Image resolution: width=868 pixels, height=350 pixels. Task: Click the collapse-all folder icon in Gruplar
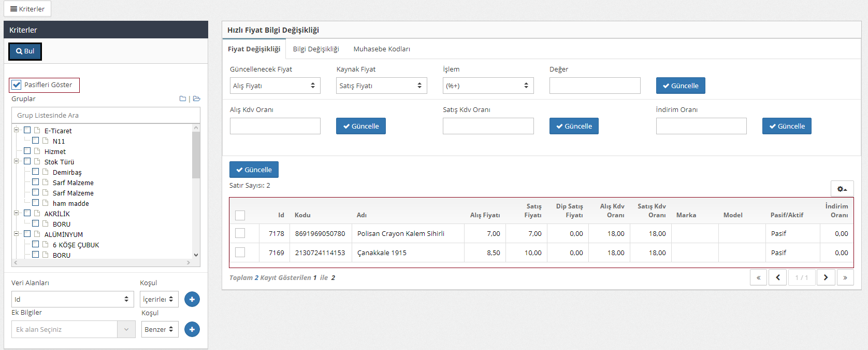pyautogui.click(x=183, y=99)
